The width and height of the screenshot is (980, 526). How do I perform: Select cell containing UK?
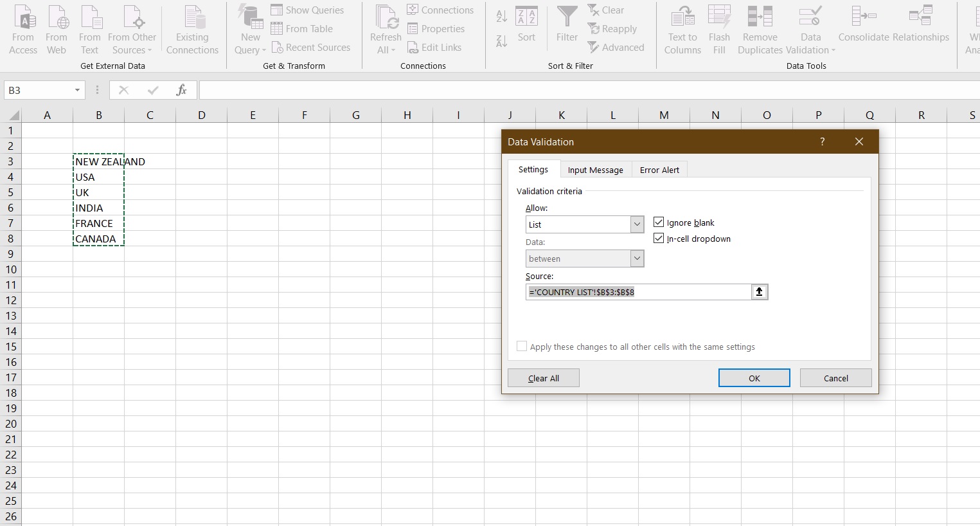[x=99, y=192]
